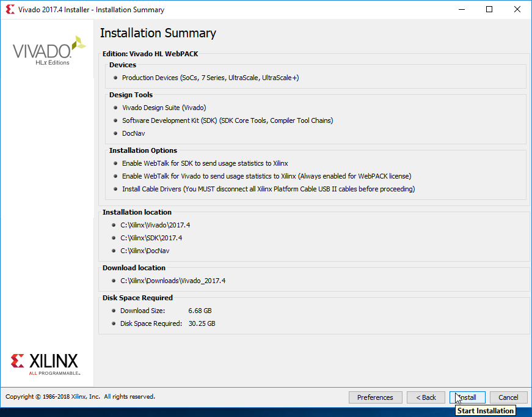
Task: Click the Software Development Kit (SDK) entry
Action: [228, 120]
